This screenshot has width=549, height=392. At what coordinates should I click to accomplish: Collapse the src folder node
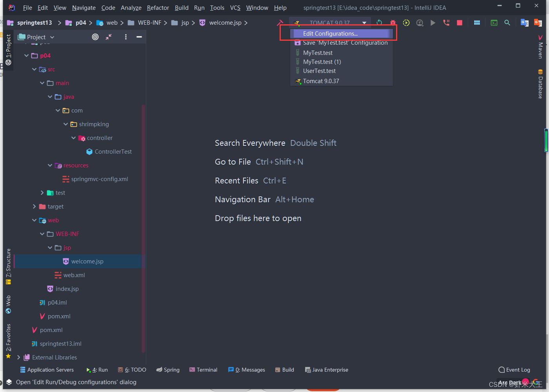click(x=35, y=69)
